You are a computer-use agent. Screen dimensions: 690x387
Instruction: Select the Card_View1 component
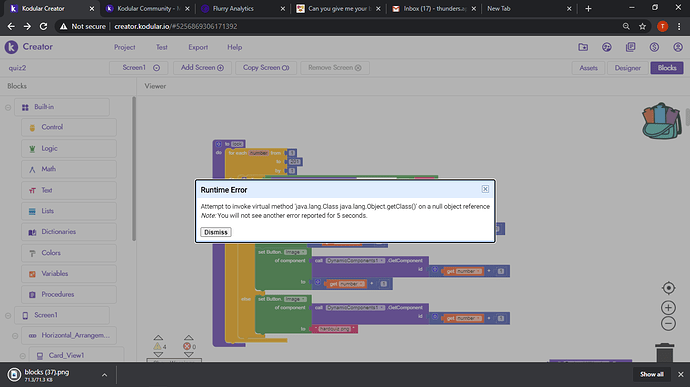coord(76,355)
